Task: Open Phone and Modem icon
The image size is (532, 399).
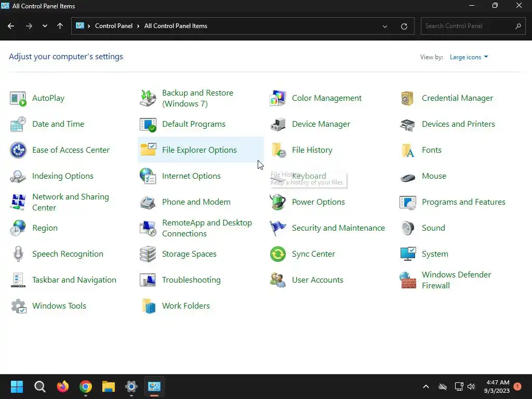Action: coord(148,202)
